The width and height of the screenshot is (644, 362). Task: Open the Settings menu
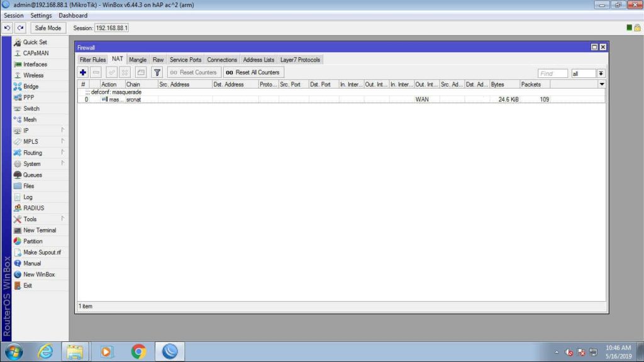pyautogui.click(x=41, y=16)
